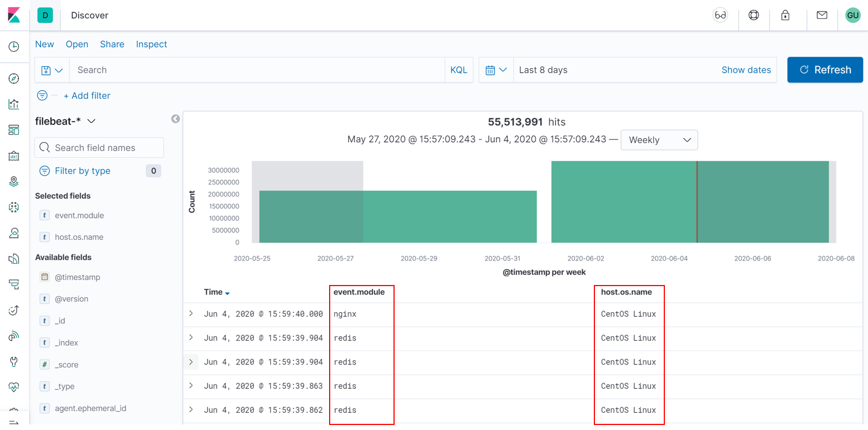The image size is (868, 430).
Task: Click Share in the Discover menu
Action: [112, 44]
